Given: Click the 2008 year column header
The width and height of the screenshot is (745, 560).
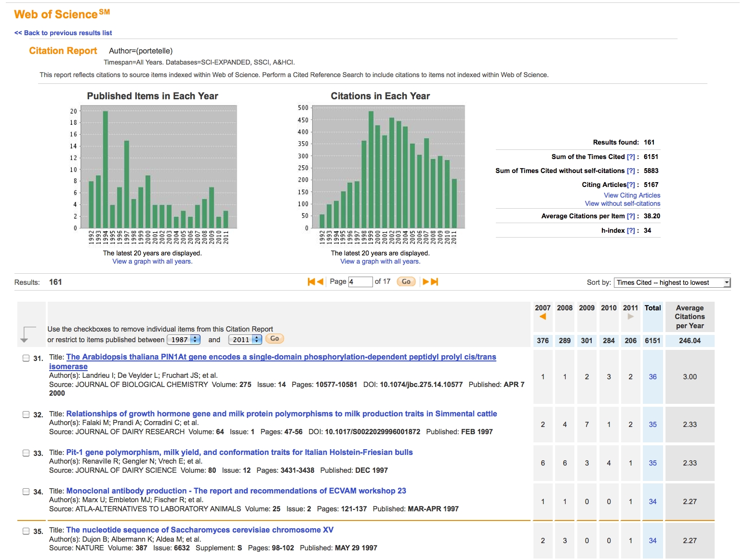Looking at the screenshot, I should coord(565,308).
